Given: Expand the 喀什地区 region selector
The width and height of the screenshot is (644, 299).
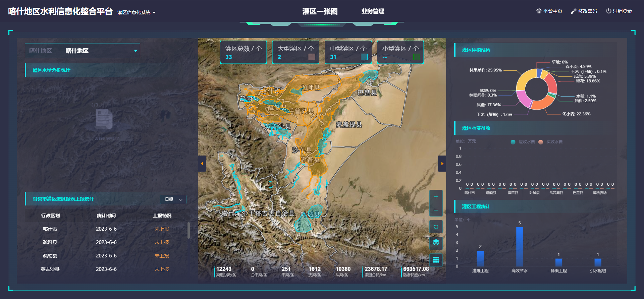Looking at the screenshot, I should tap(136, 51).
